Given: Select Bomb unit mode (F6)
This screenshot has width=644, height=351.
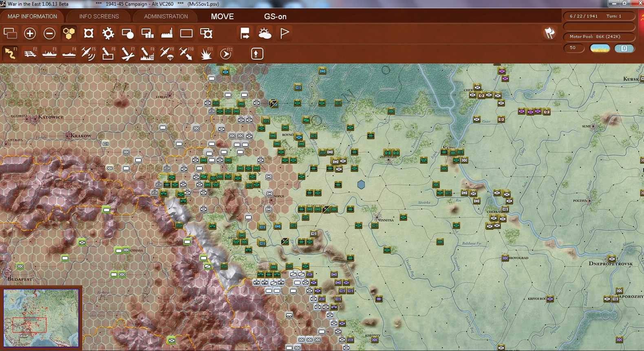Looking at the screenshot, I should (x=108, y=53).
